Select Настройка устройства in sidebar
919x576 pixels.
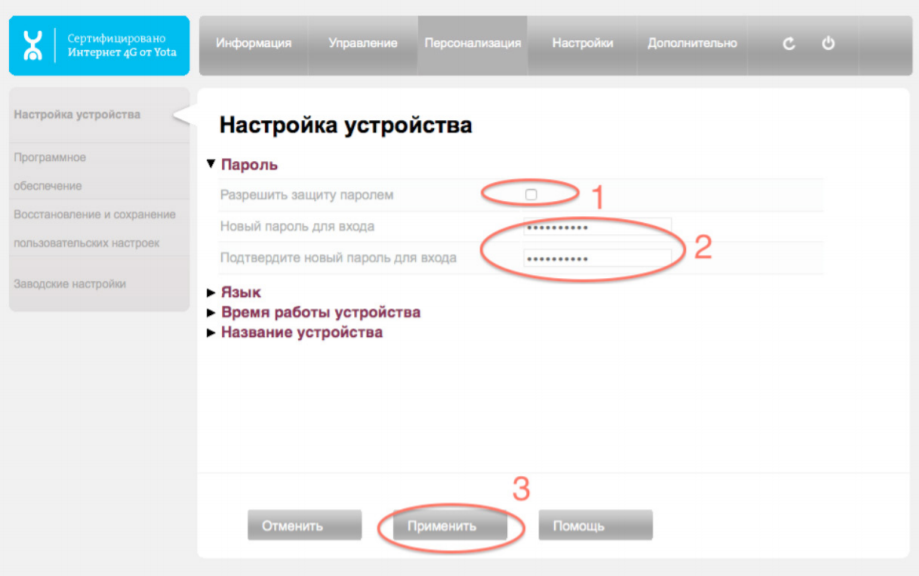tap(77, 115)
